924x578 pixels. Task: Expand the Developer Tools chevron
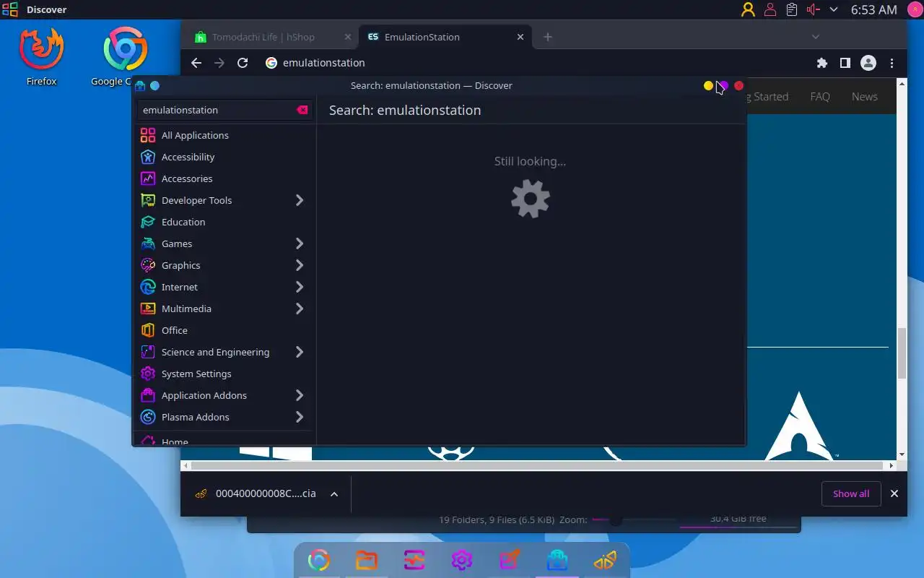click(300, 200)
